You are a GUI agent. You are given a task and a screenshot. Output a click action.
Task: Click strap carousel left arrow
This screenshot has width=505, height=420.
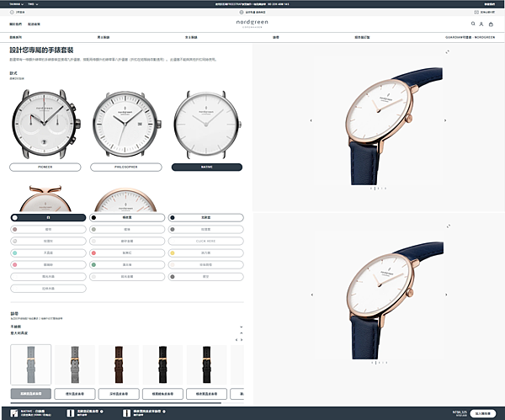pos(237,340)
